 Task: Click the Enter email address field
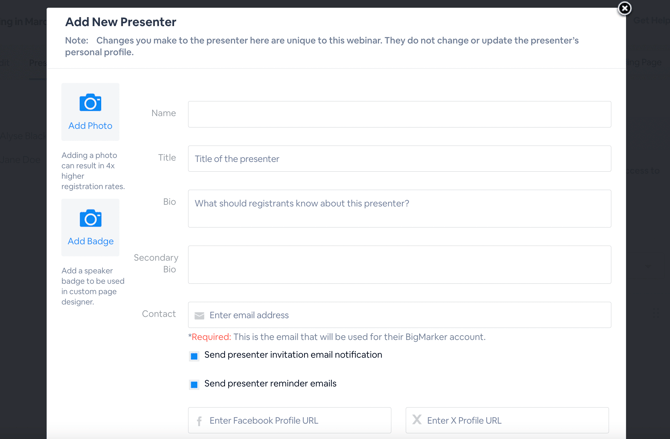click(405, 315)
